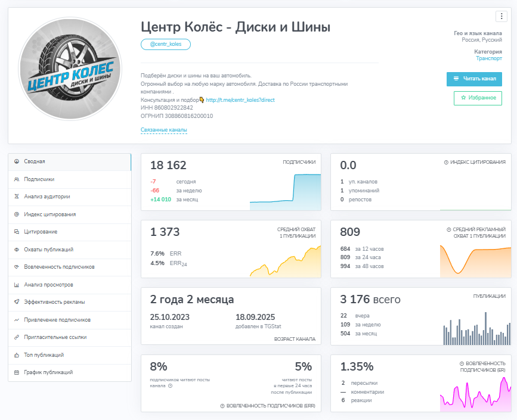
Task: Click the Пригласительные ссылки link icon
Action: (x=17, y=337)
